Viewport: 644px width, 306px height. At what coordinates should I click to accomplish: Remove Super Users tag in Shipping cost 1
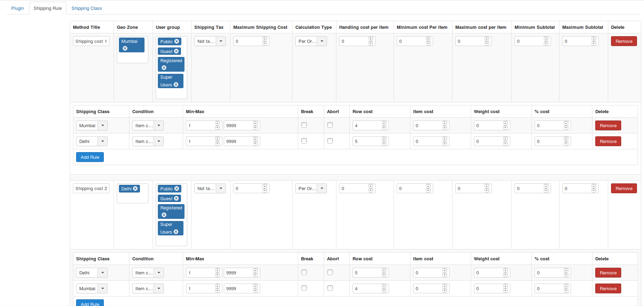176,85
